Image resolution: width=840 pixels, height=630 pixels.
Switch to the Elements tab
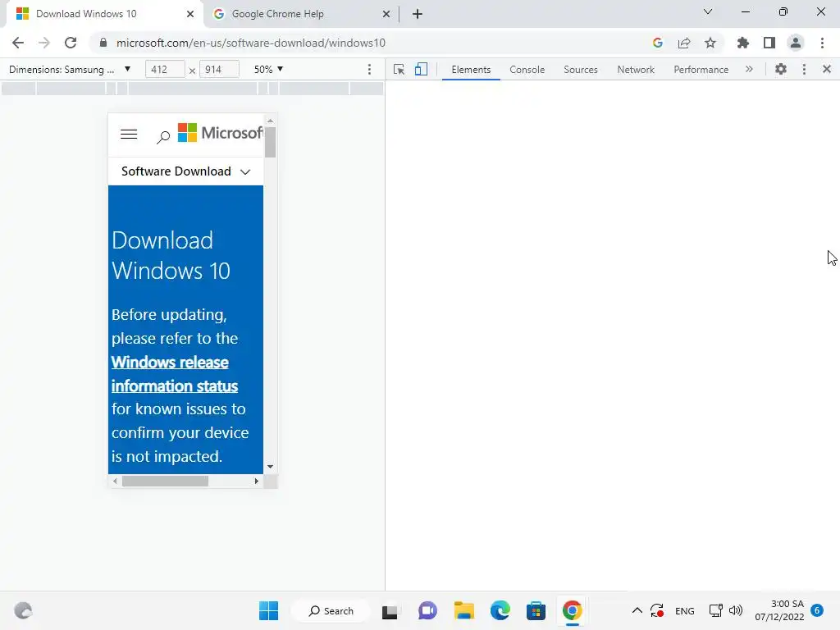471,70
